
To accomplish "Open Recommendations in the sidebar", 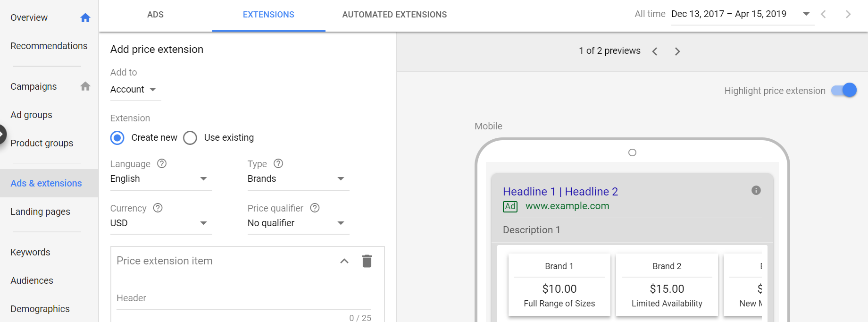I will [49, 46].
